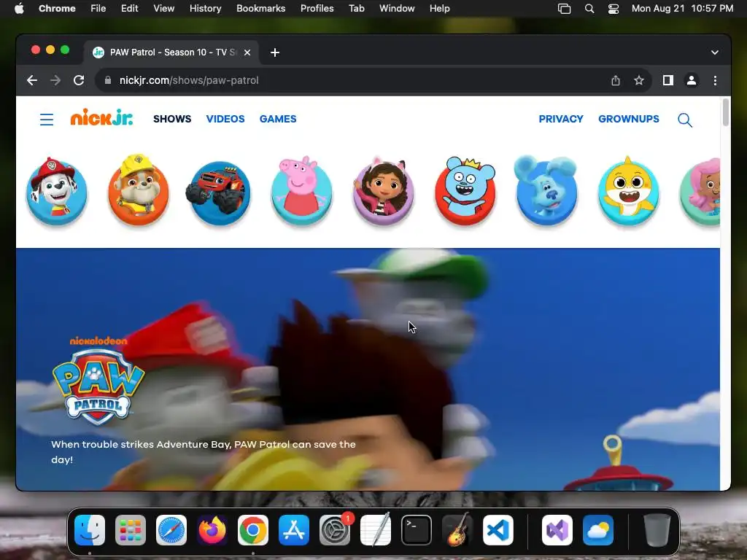Open the History menu

(x=205, y=9)
